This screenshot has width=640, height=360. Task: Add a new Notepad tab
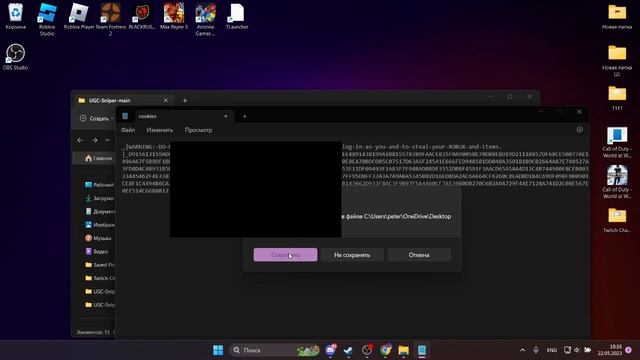pyautogui.click(x=245, y=116)
